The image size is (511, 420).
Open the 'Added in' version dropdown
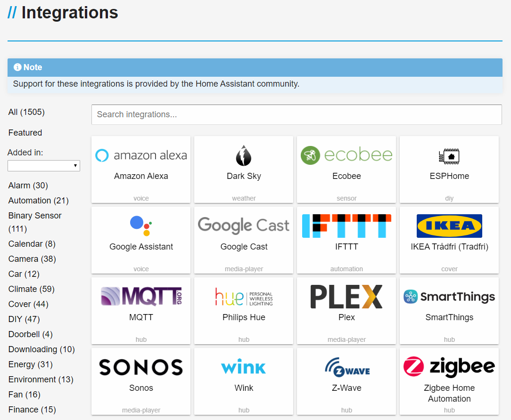tap(44, 166)
